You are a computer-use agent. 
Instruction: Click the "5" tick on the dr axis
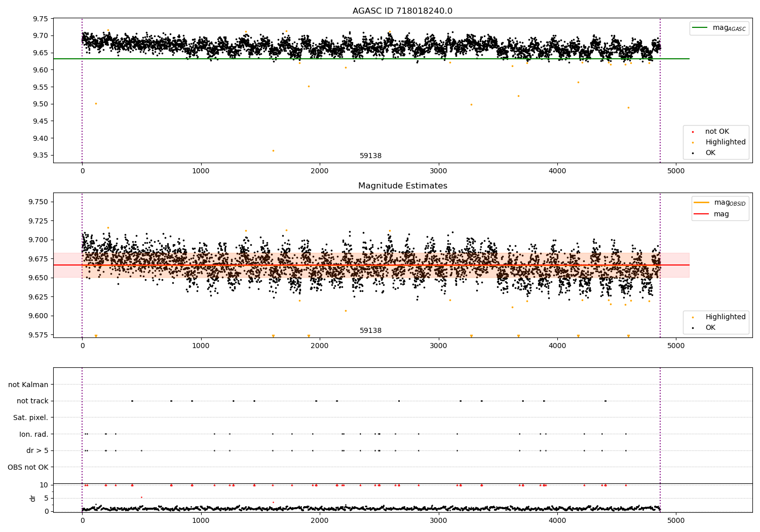[x=46, y=498]
